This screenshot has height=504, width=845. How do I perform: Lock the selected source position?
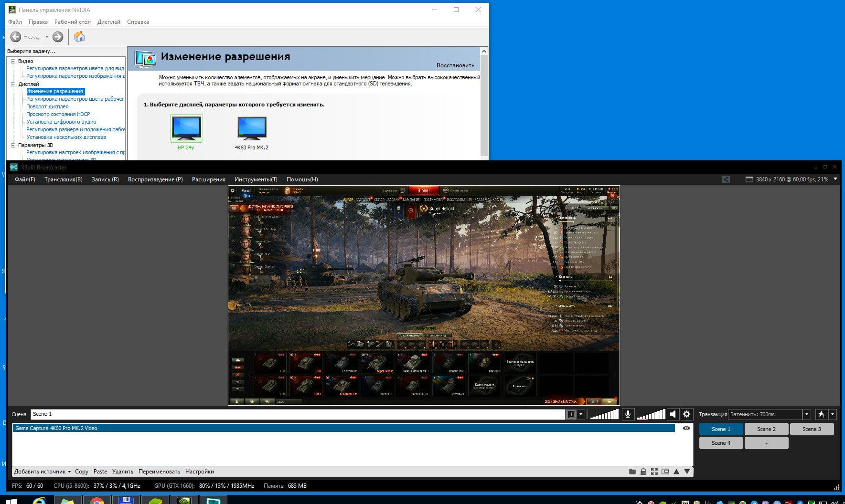[643, 472]
